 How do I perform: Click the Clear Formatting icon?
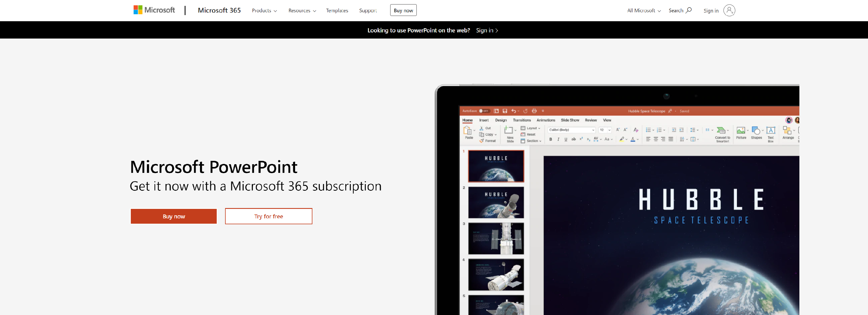click(636, 130)
